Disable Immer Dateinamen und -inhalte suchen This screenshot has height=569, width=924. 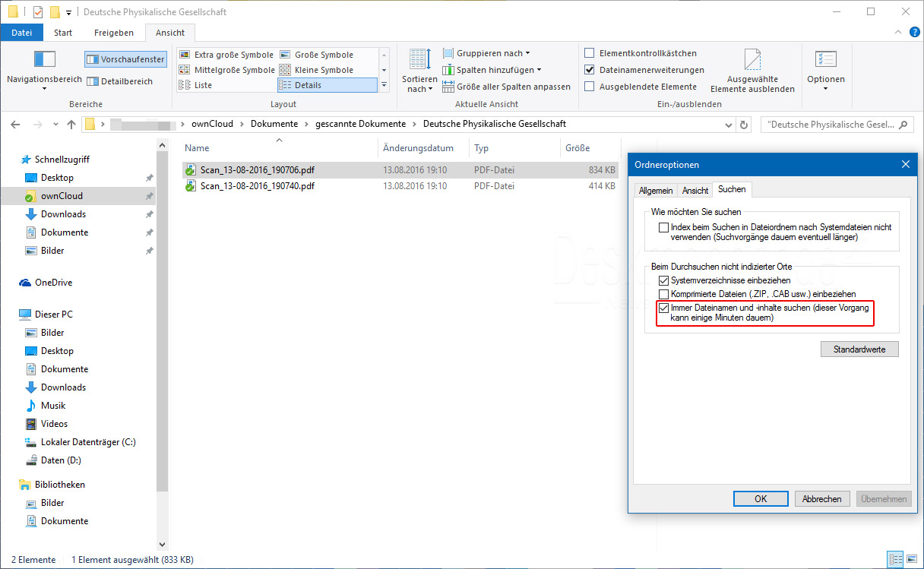tap(664, 308)
